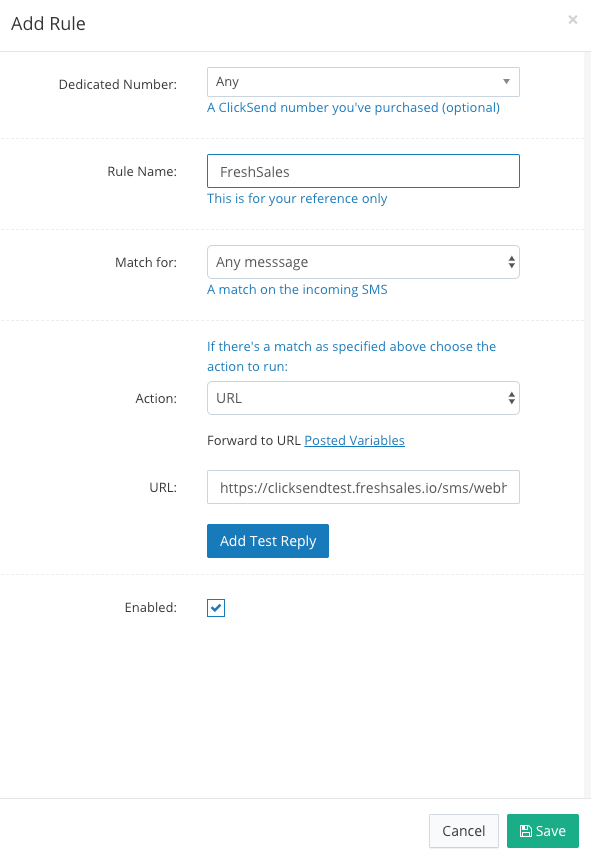
Task: Click the Match for up-down arrows icon
Action: 511,262
